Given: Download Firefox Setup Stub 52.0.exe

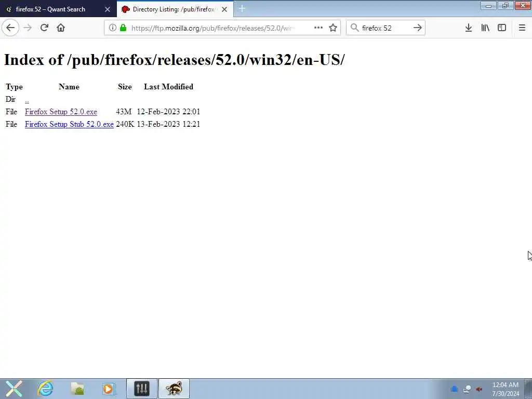Looking at the screenshot, I should 69,124.
